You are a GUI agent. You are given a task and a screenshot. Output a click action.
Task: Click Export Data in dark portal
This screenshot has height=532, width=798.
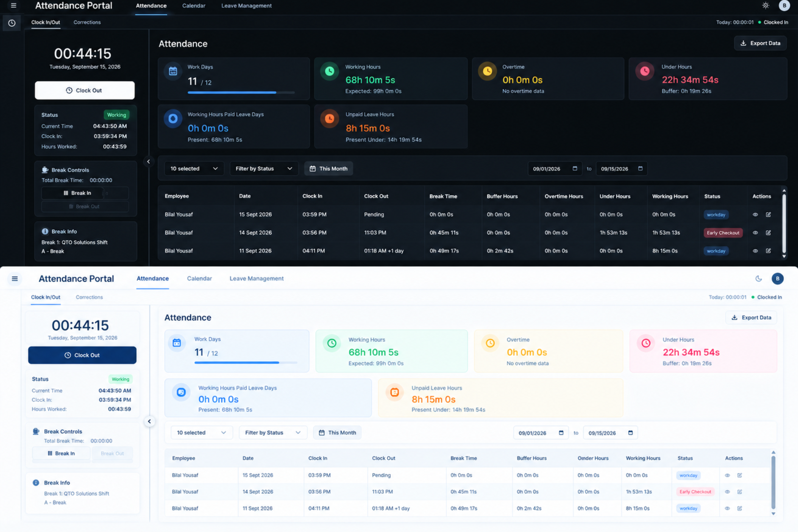760,43
